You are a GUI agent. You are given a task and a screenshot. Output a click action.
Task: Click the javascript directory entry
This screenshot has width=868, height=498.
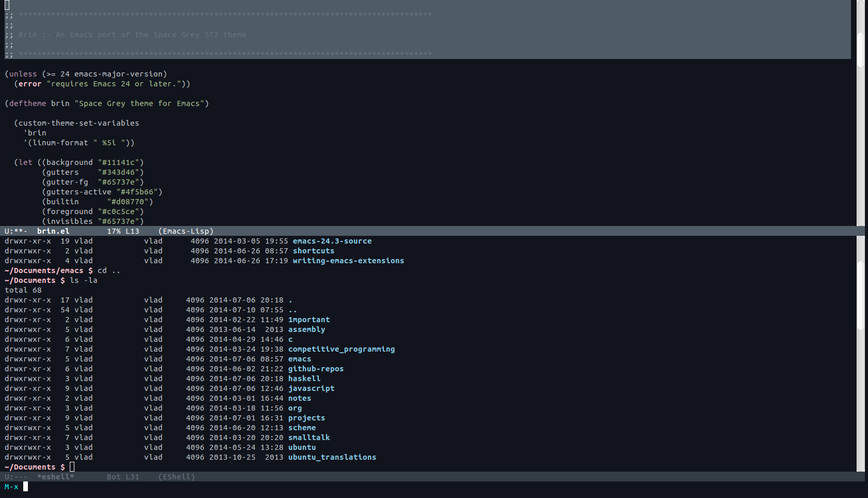tap(312, 388)
